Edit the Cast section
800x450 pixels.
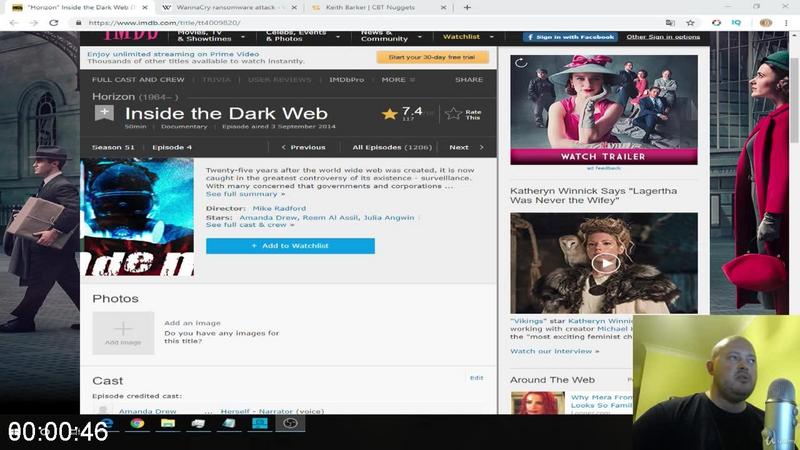tap(477, 378)
